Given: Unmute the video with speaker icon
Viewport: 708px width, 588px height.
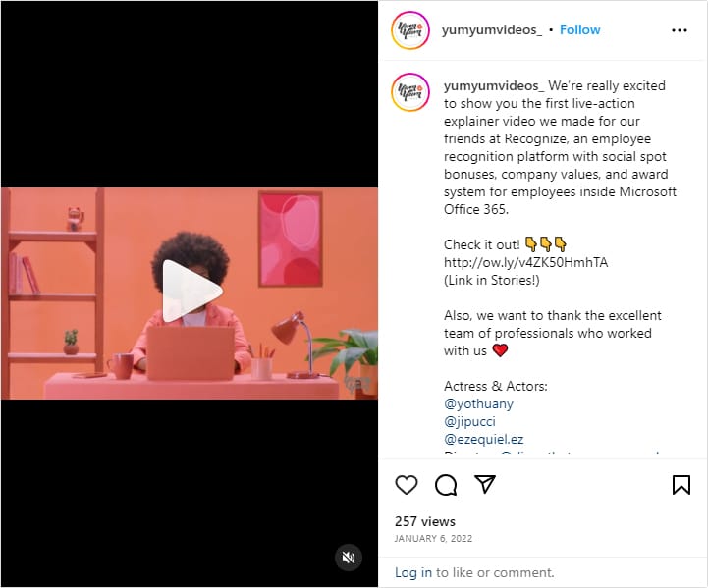Looking at the screenshot, I should (x=349, y=558).
